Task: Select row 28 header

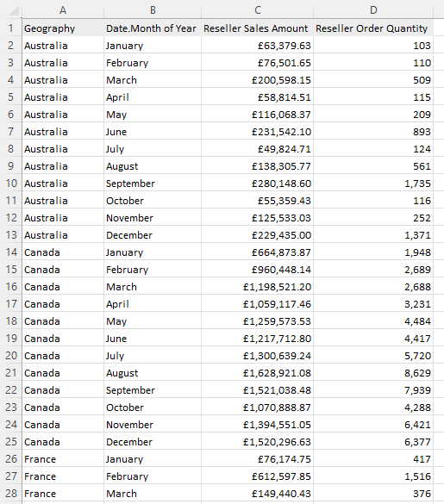Action: click(11, 494)
